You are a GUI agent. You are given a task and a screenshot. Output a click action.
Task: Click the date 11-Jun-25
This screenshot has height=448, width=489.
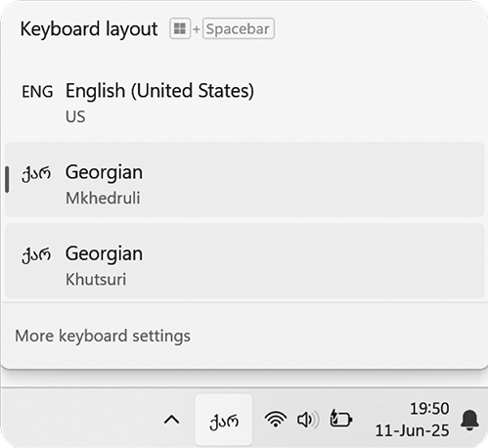(412, 430)
